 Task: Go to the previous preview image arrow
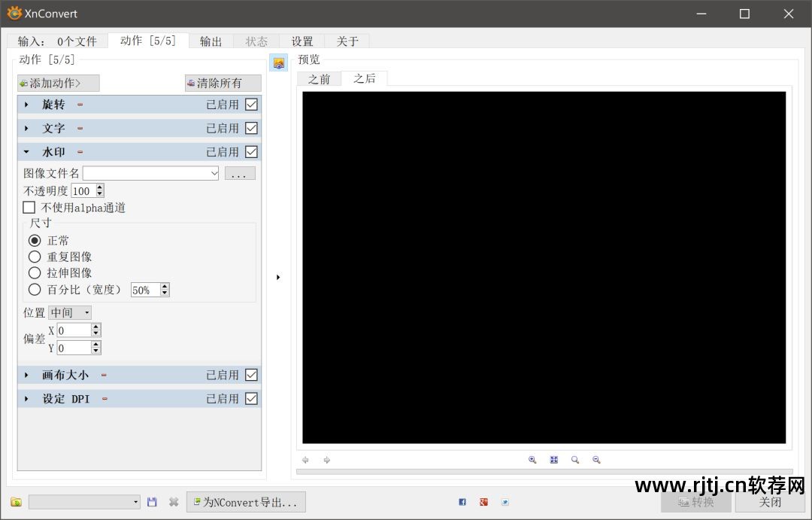click(x=305, y=460)
